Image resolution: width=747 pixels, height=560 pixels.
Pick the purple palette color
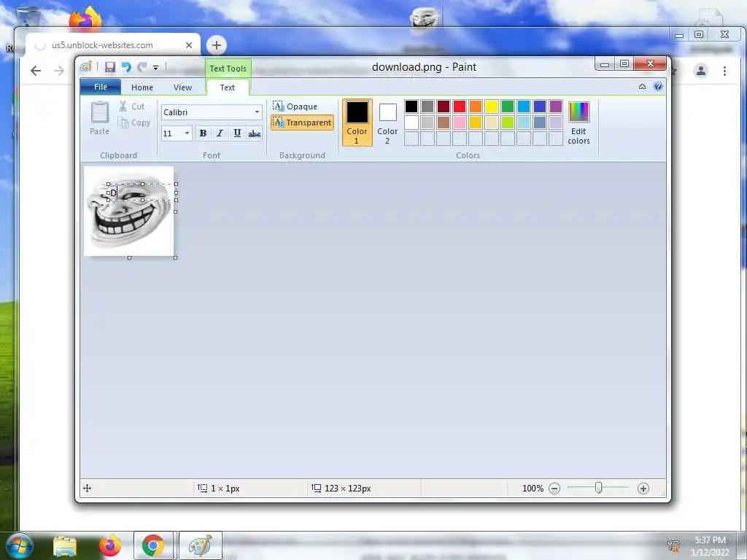coord(556,106)
